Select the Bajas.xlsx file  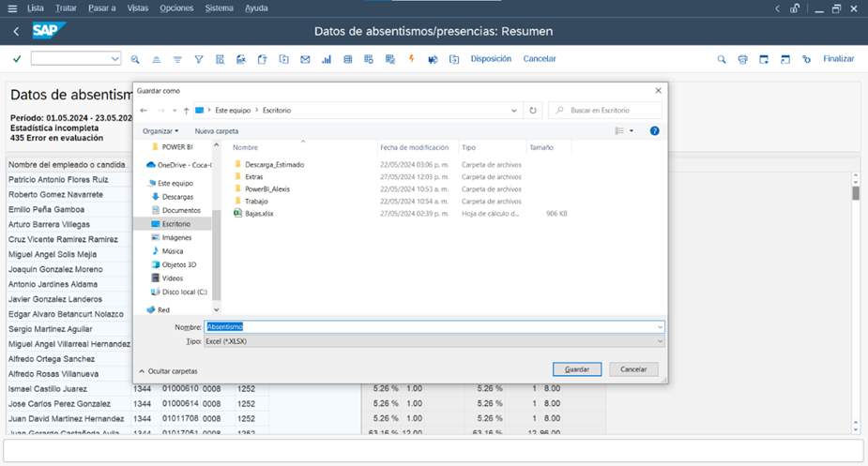click(x=259, y=214)
